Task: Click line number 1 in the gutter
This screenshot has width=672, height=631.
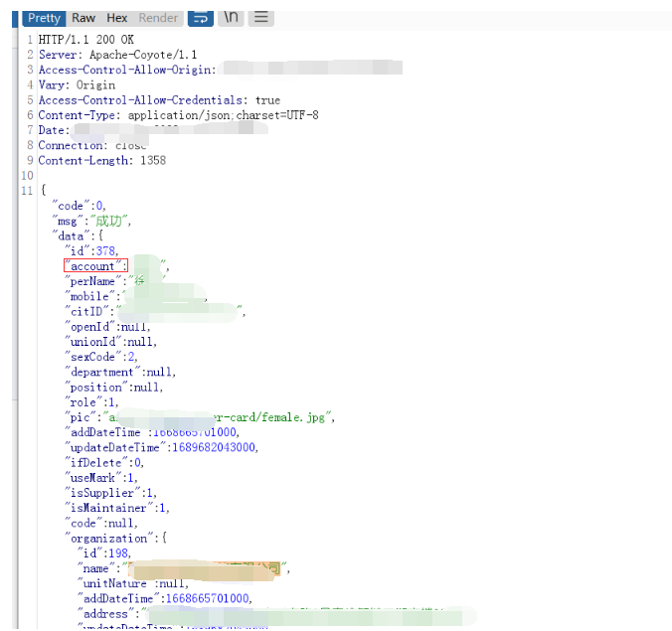Action: point(30,40)
